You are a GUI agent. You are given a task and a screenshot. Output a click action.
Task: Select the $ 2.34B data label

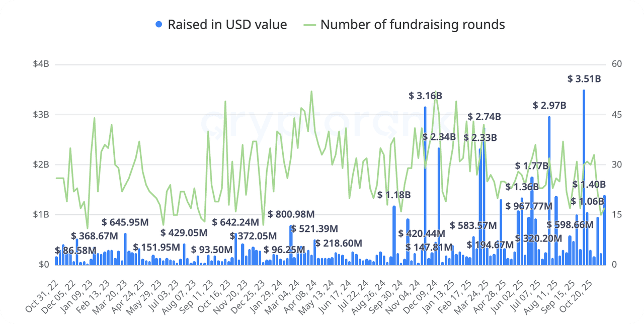tap(439, 137)
